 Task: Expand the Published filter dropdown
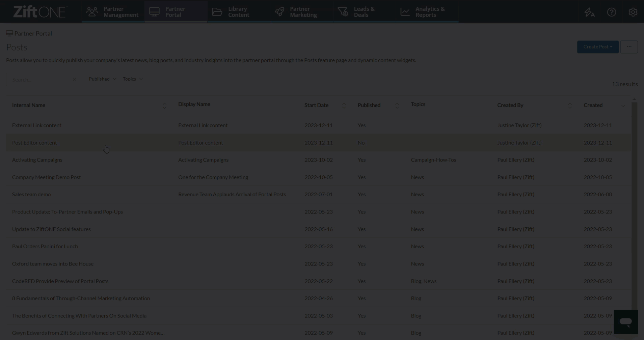pyautogui.click(x=103, y=79)
